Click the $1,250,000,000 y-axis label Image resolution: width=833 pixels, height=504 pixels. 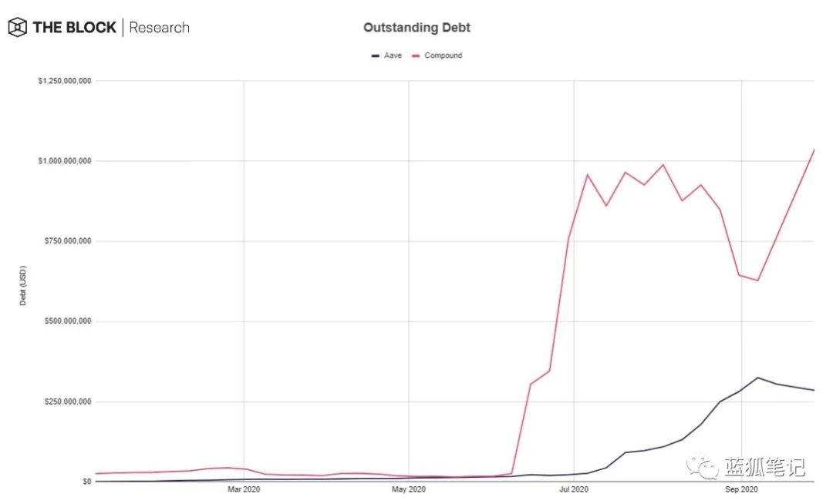point(65,81)
